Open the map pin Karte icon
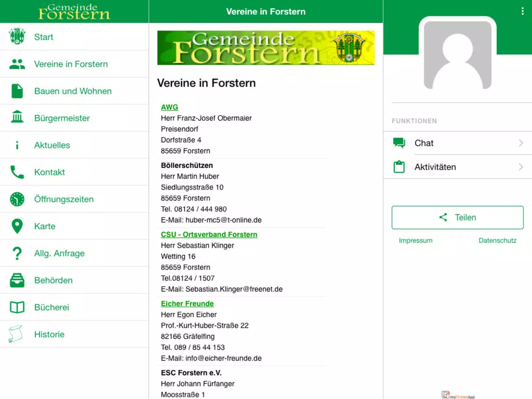The height and width of the screenshot is (399, 532). [x=17, y=226]
